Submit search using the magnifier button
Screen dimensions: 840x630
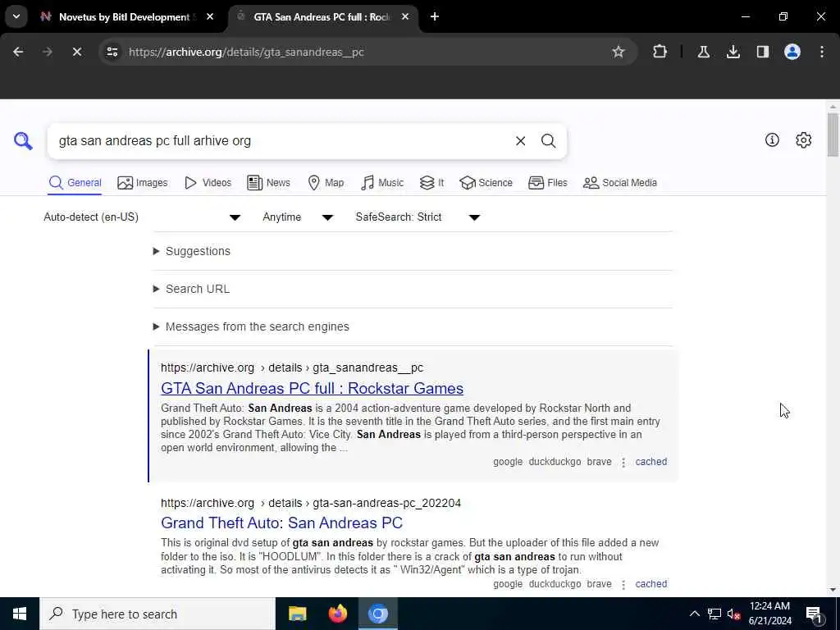548,141
